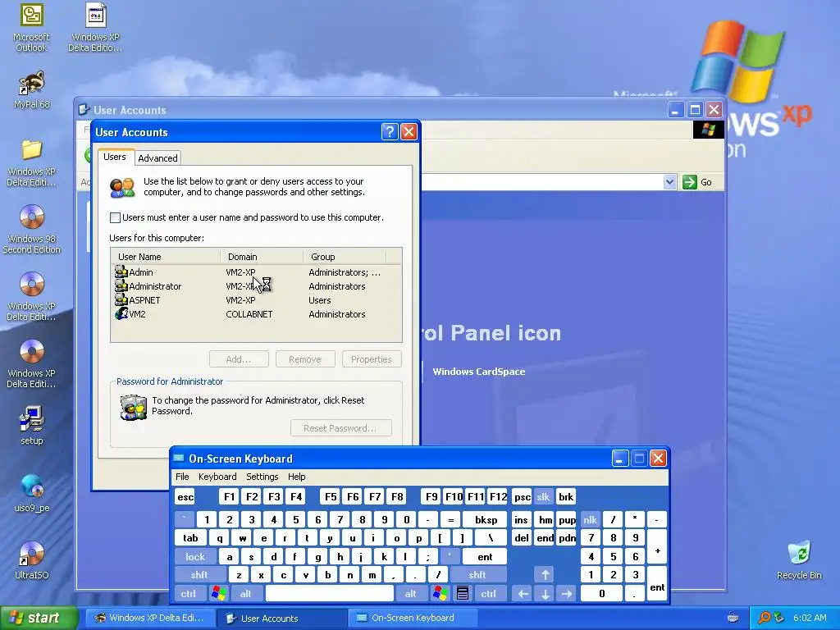Toggle the left ctrl key on keyboard
This screenshot has width=840, height=630.
pyautogui.click(x=189, y=594)
